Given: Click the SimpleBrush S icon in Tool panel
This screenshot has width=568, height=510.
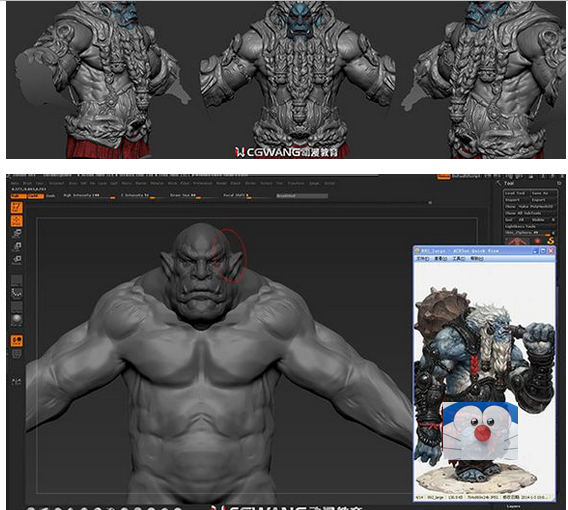Looking at the screenshot, I should pyautogui.click(x=551, y=241).
